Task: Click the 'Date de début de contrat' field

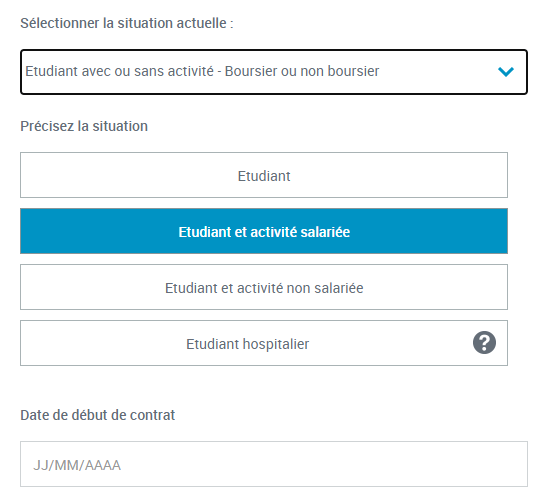Action: (274, 464)
